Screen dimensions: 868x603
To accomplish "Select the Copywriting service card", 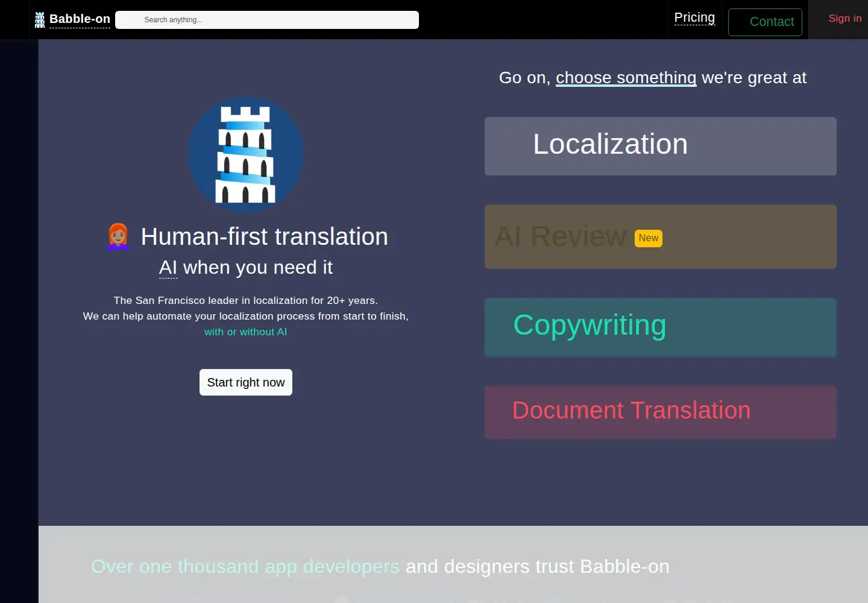I will [661, 327].
